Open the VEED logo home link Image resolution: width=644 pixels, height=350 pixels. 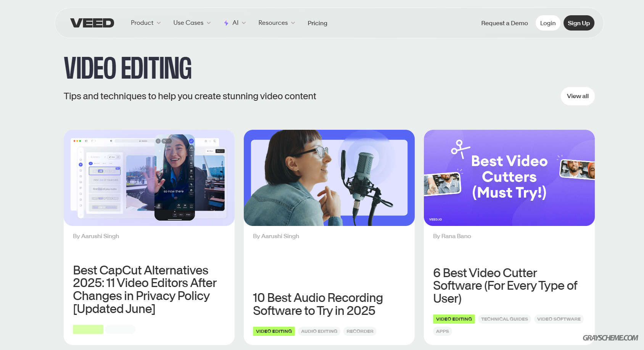click(x=92, y=23)
